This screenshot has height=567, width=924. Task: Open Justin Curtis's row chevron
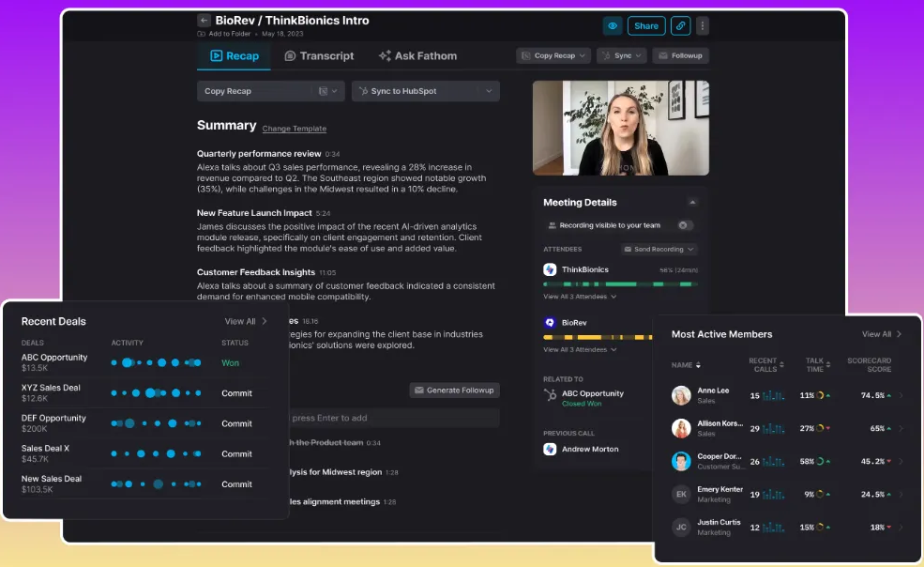click(901, 528)
